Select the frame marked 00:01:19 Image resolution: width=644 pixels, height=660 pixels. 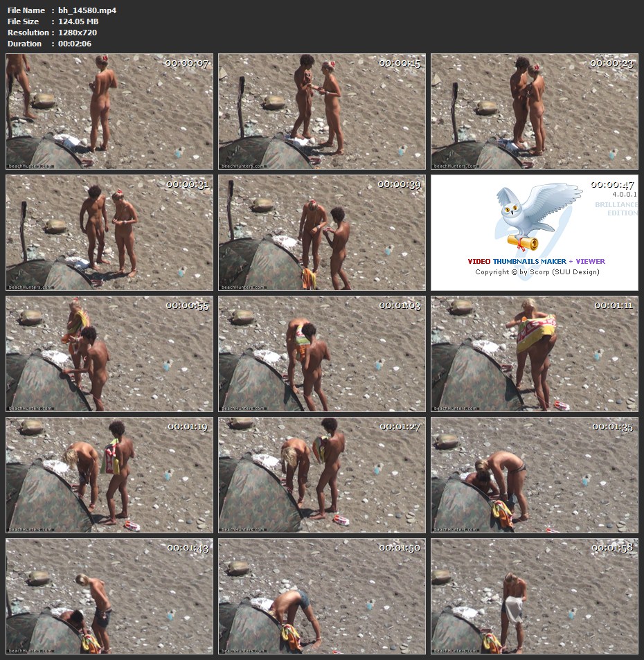[109, 475]
